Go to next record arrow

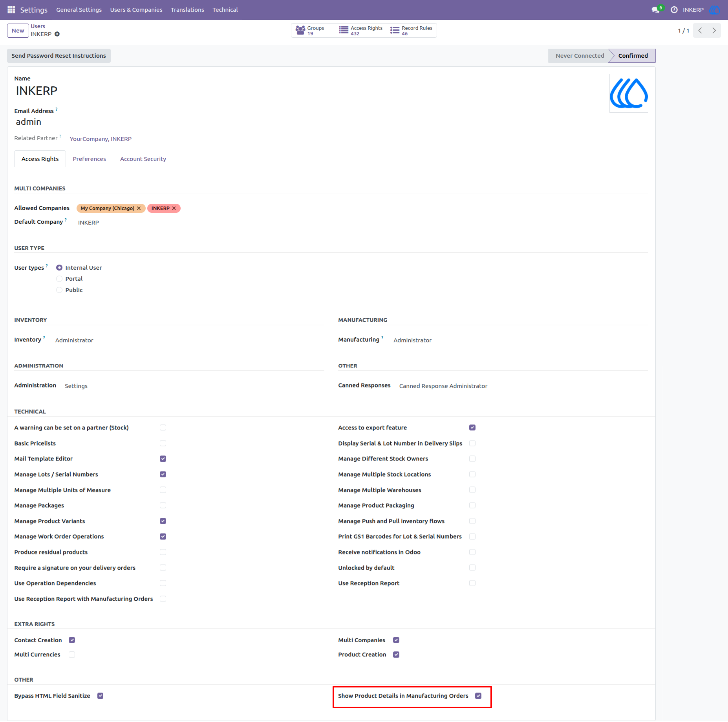click(x=714, y=31)
